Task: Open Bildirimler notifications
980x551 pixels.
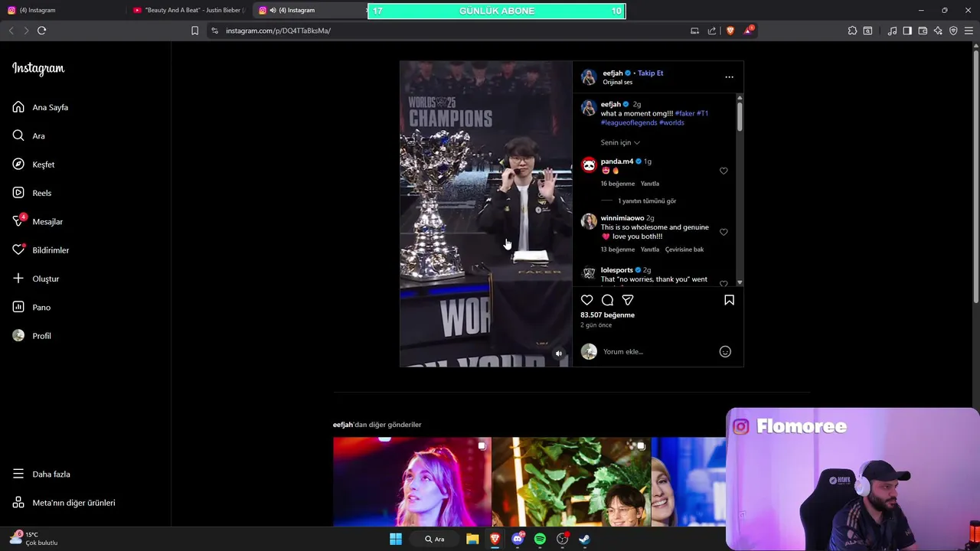Action: tap(41, 250)
